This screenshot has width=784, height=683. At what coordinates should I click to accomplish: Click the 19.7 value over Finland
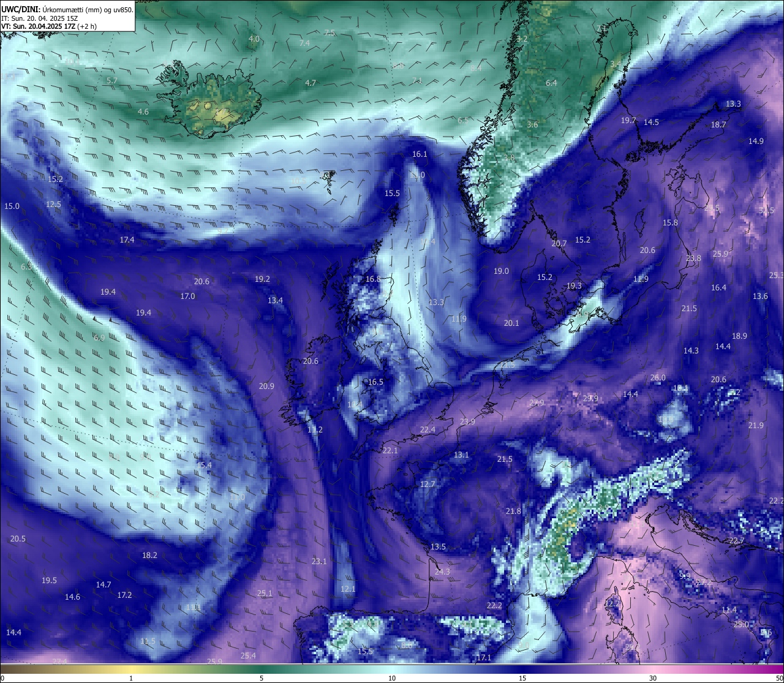tap(628, 121)
